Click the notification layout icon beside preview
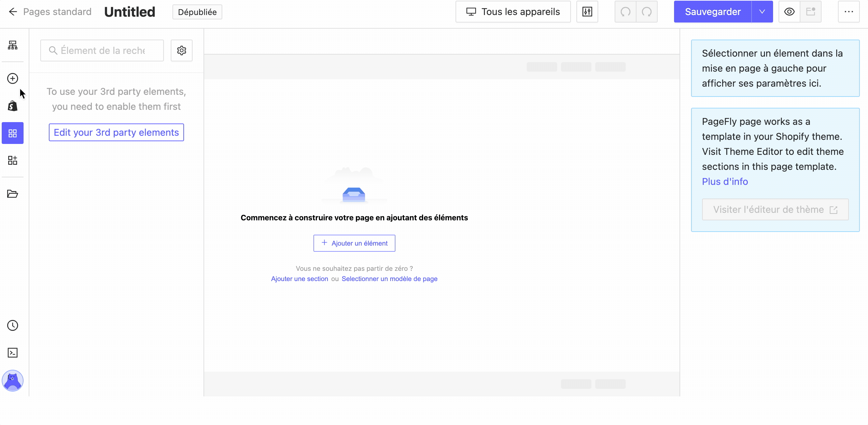Viewport: 868px width, 425px height. point(811,12)
